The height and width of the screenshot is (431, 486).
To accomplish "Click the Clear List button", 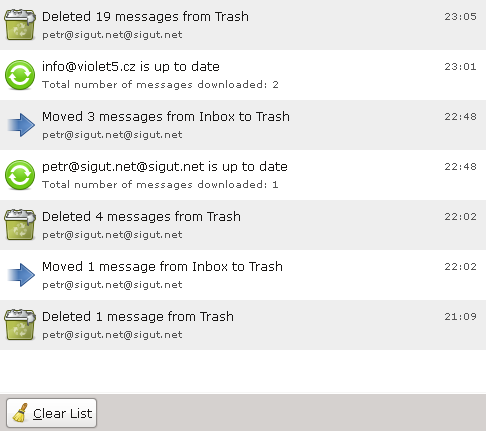I will coord(51,413).
